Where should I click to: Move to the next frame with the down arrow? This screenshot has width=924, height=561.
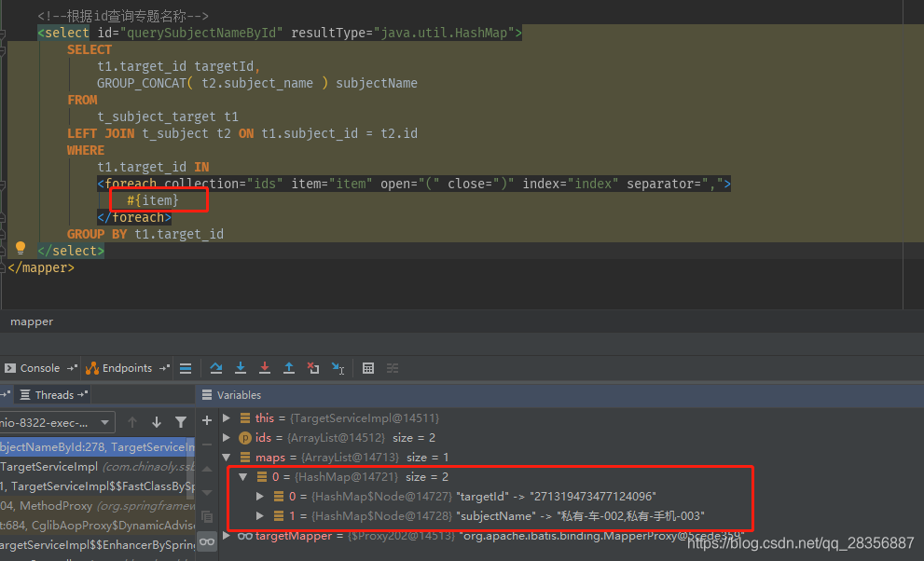pyautogui.click(x=157, y=422)
